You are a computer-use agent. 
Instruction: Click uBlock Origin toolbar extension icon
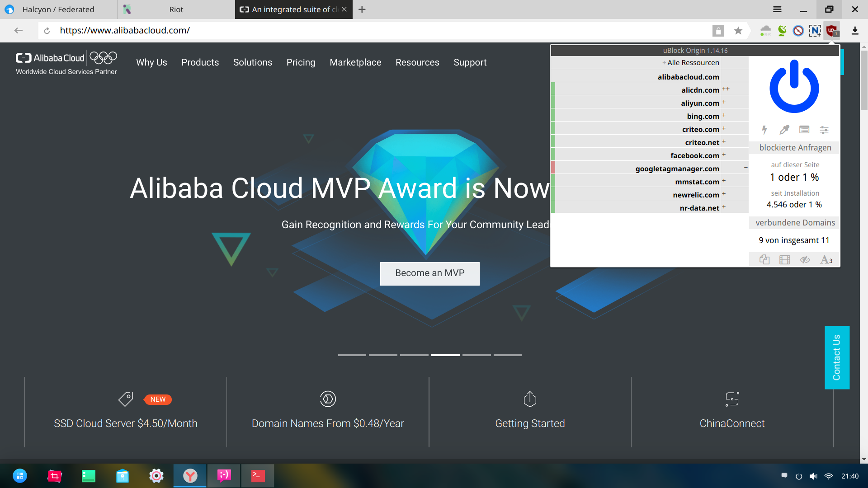[x=832, y=31]
